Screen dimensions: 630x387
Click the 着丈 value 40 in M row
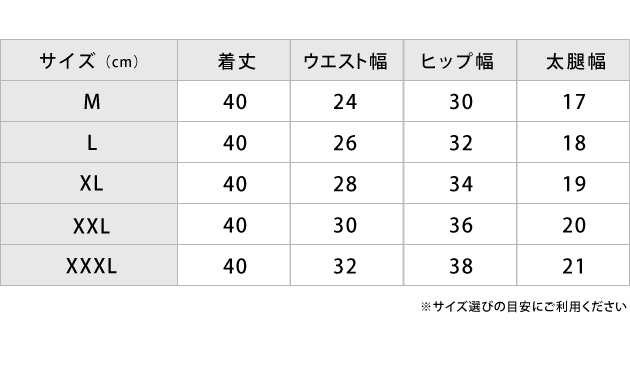[234, 101]
